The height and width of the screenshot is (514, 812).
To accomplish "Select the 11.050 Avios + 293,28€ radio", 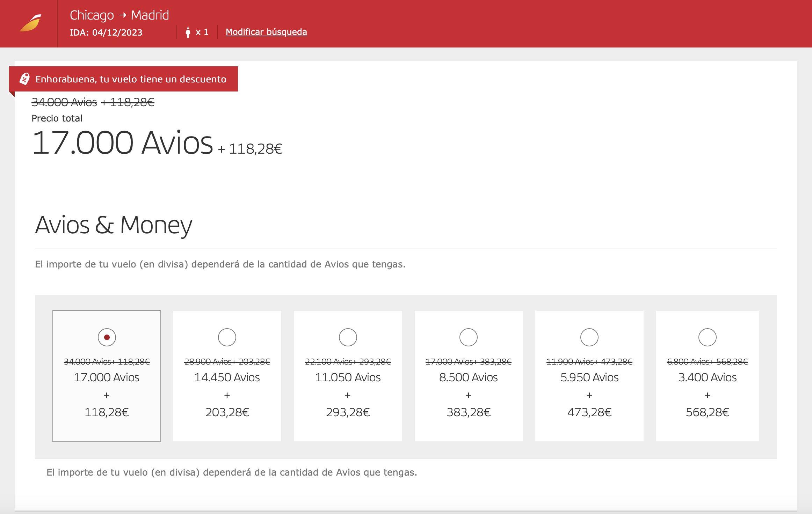I will (348, 337).
